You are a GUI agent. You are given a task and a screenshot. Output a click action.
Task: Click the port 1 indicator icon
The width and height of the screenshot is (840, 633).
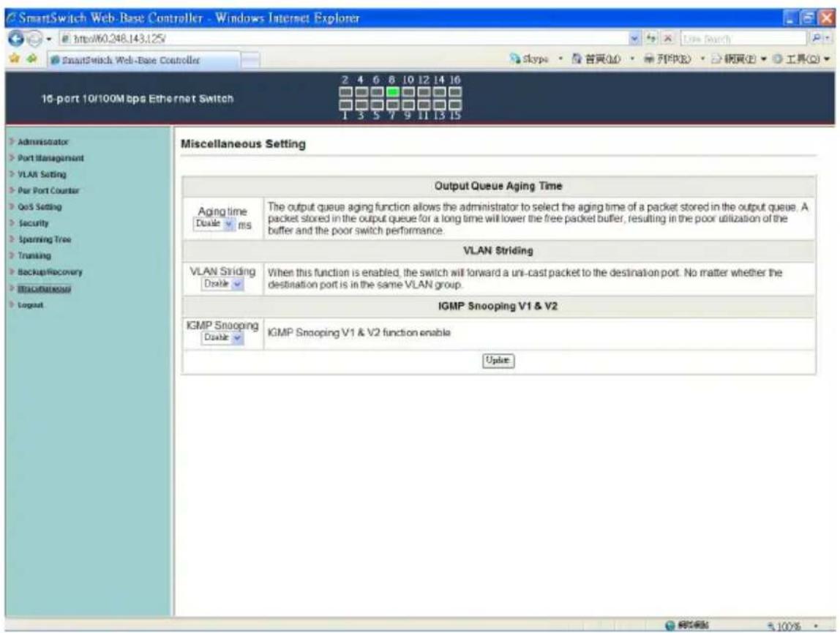(x=345, y=105)
